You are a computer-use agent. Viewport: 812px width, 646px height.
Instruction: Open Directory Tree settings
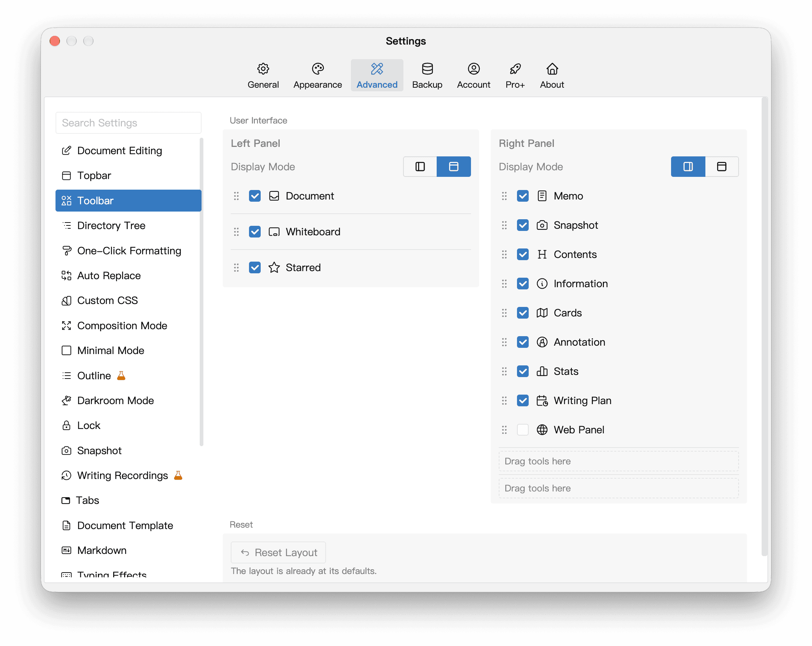129,225
